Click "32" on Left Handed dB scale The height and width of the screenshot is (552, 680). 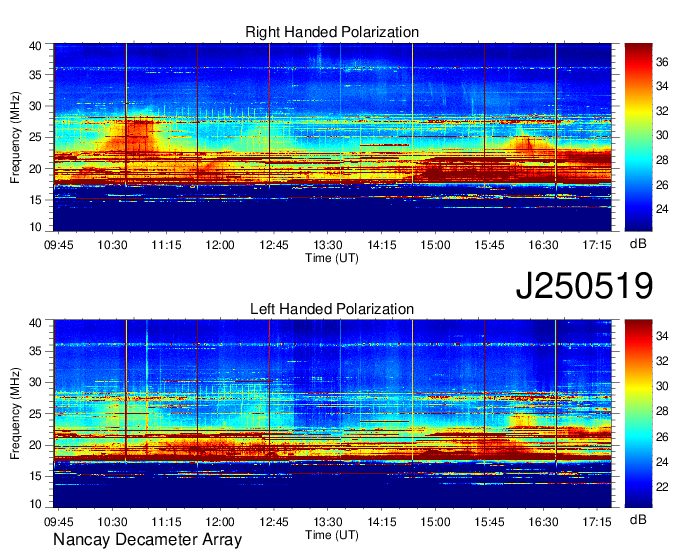pos(662,361)
